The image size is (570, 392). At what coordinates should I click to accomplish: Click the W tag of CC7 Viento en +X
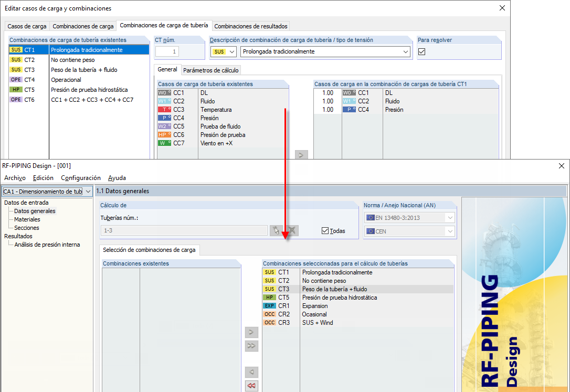click(x=164, y=143)
